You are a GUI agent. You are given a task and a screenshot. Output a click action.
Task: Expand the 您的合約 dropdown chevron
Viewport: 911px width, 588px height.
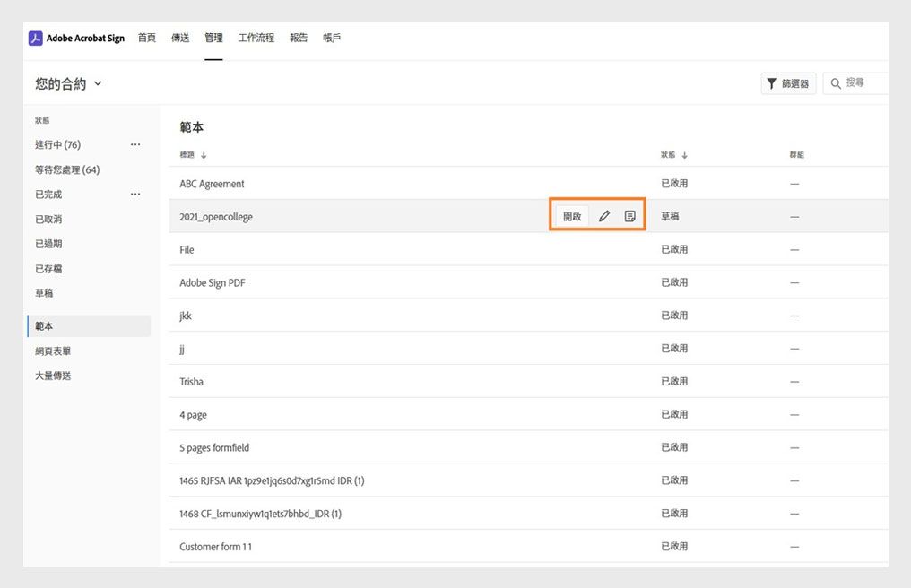pyautogui.click(x=98, y=83)
